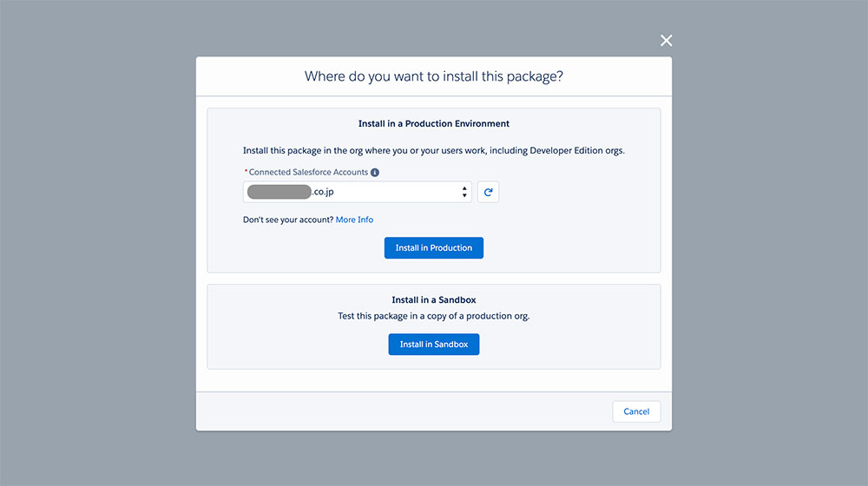
Task: Click the ".co.jp" text in the selector
Action: 323,192
